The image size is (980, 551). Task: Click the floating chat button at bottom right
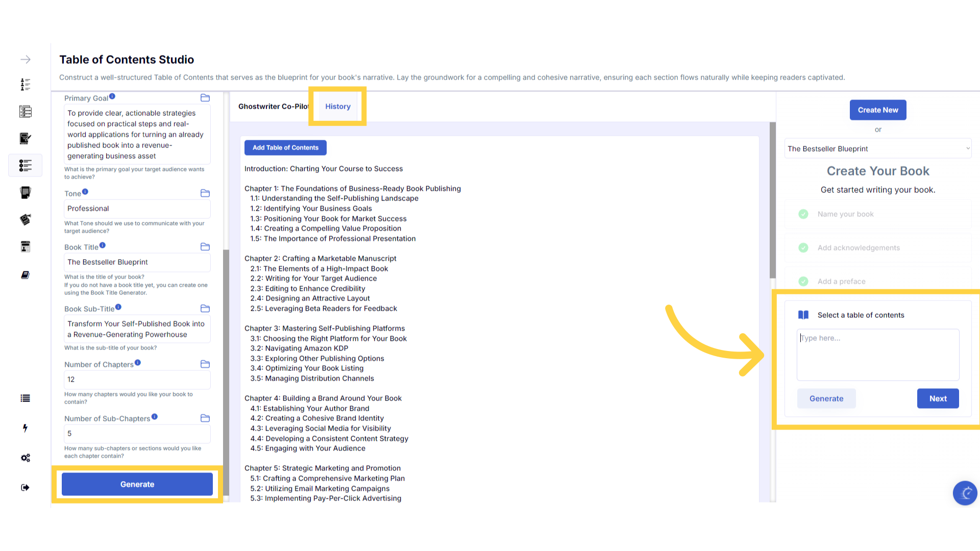[x=965, y=493]
